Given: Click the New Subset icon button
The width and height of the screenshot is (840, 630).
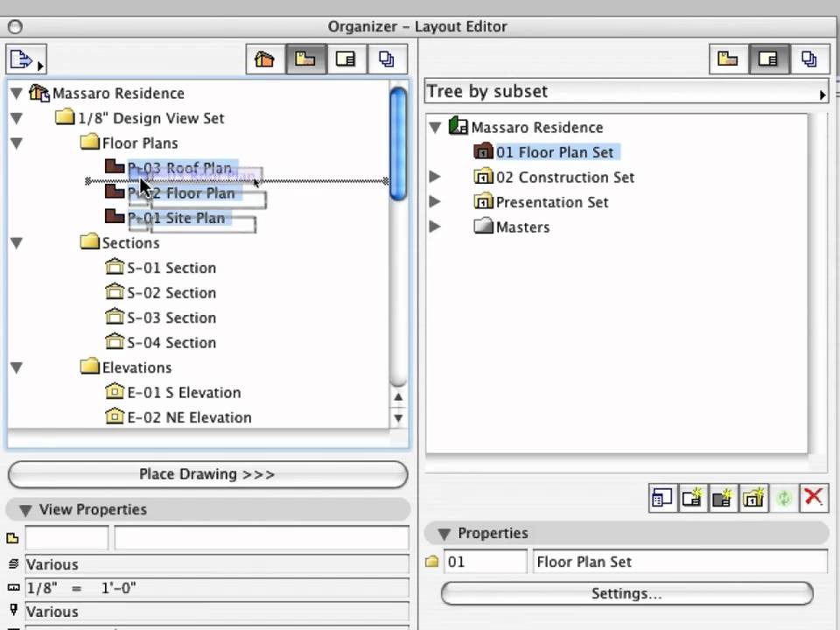Looking at the screenshot, I should pos(753,498).
